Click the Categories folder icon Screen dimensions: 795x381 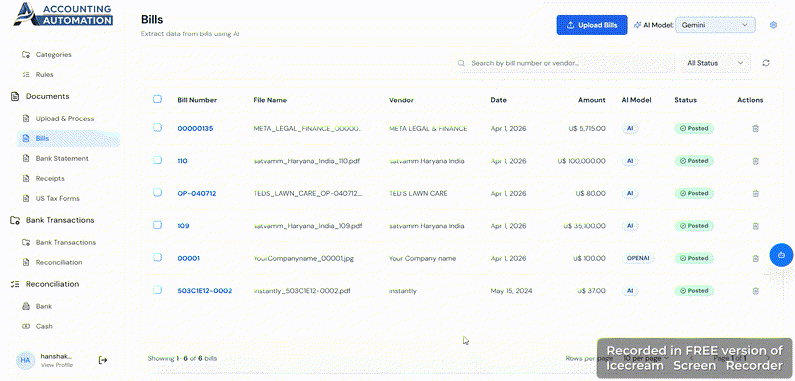26,54
